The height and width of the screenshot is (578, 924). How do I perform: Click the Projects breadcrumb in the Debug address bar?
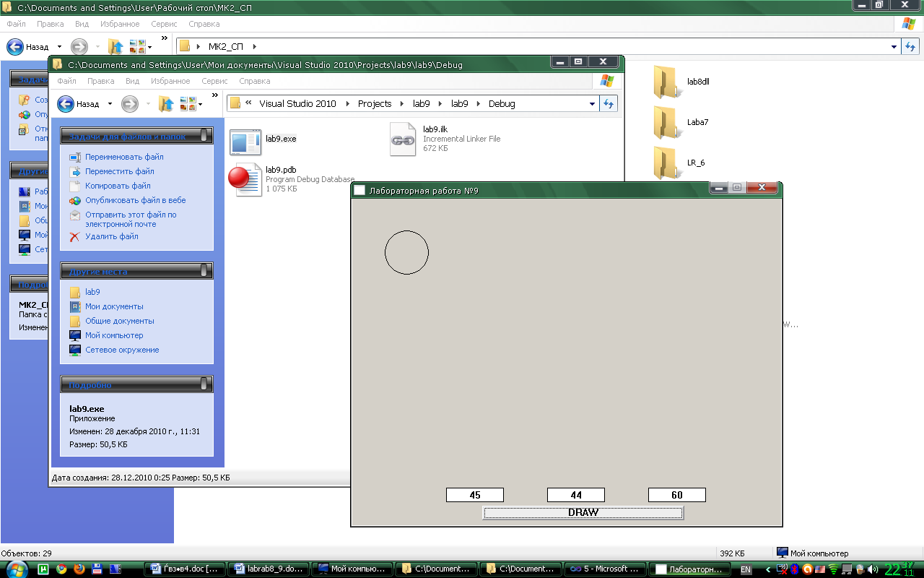375,103
